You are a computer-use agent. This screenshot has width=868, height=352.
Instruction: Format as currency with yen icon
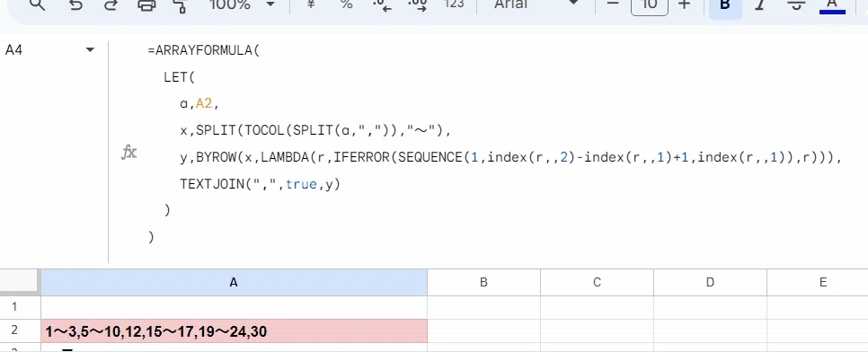(311, 5)
